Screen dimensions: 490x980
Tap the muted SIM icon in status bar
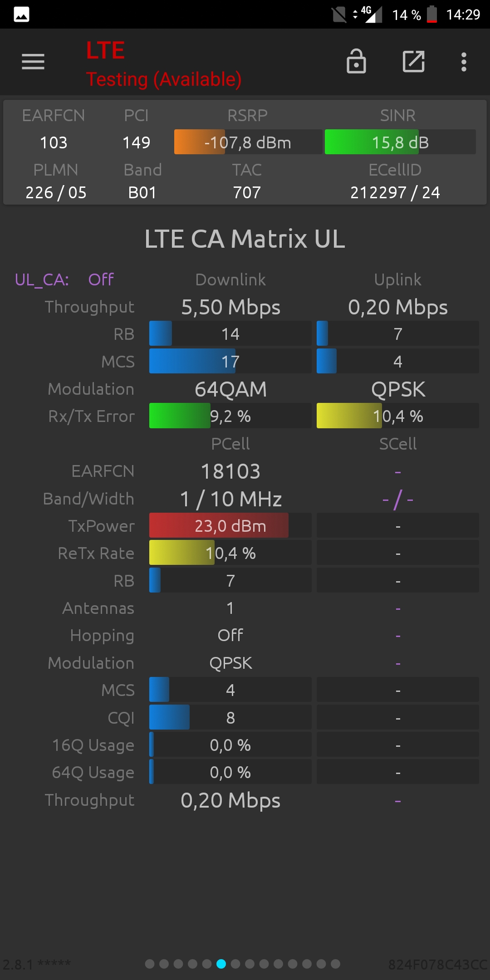click(339, 15)
